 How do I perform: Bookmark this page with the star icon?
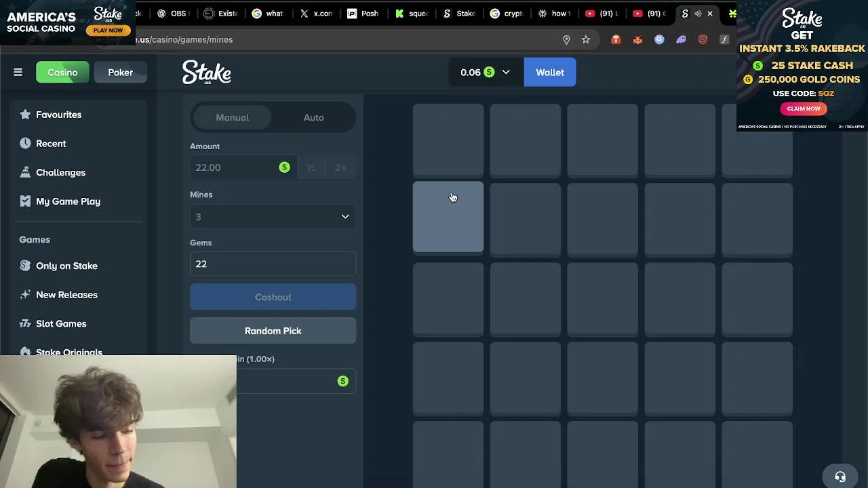(586, 39)
